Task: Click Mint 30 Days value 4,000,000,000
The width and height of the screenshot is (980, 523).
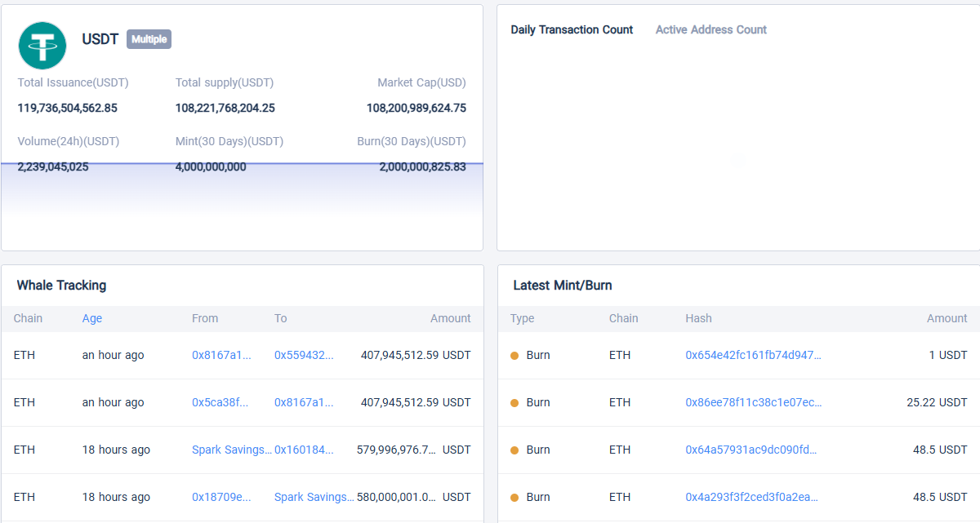Action: 211,166
